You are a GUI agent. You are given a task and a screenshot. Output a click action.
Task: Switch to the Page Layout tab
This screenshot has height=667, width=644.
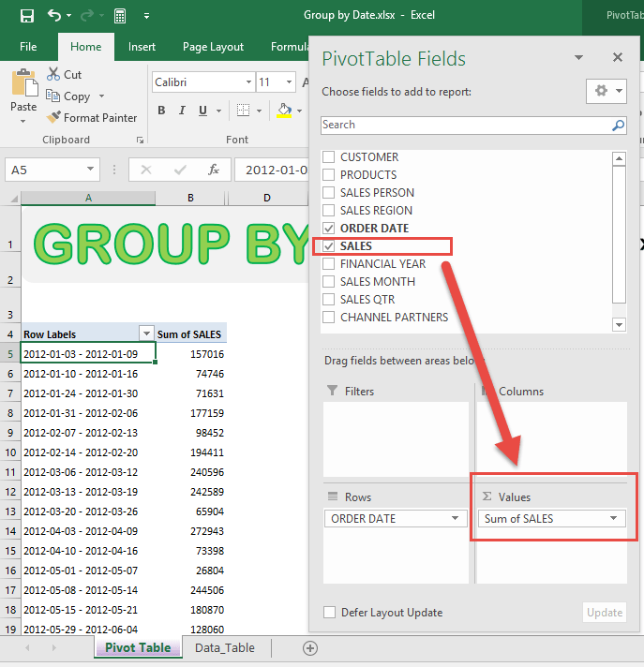tap(213, 46)
